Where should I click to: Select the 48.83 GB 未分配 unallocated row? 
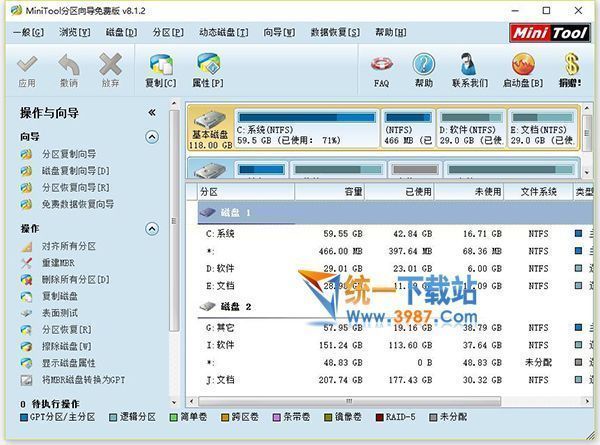click(x=395, y=362)
